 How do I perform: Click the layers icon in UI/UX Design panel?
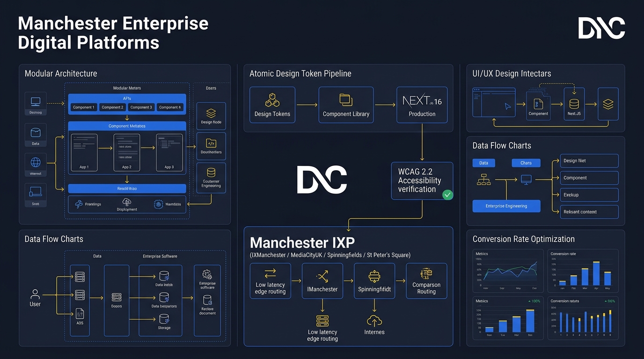tap(608, 105)
